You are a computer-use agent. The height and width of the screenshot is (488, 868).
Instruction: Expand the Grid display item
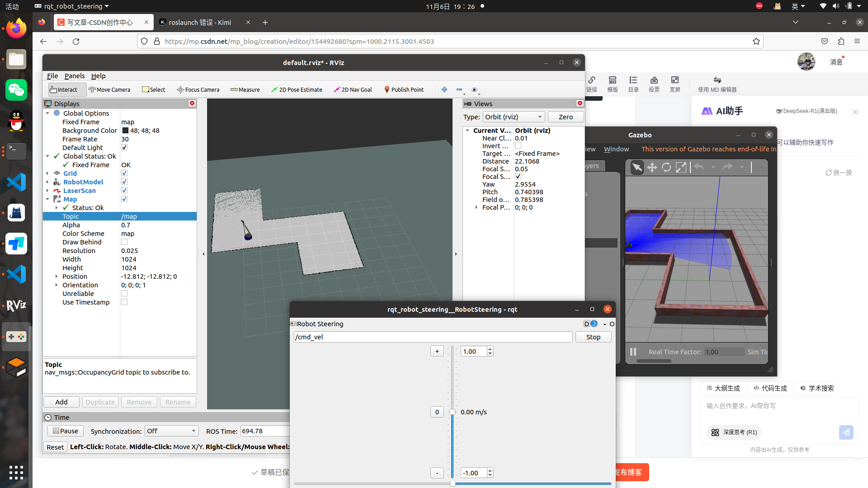click(47, 174)
